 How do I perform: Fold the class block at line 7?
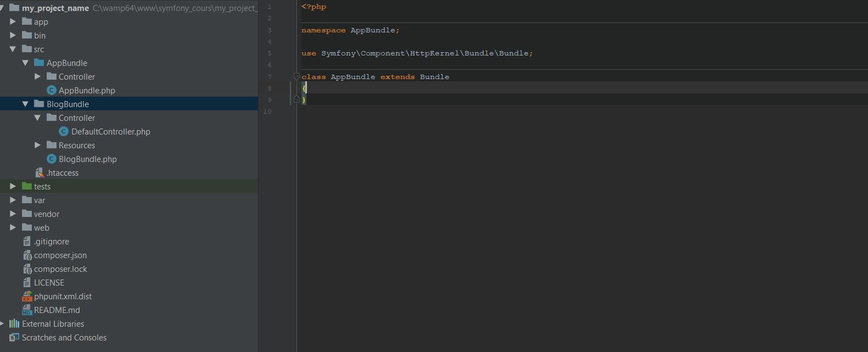pos(296,76)
